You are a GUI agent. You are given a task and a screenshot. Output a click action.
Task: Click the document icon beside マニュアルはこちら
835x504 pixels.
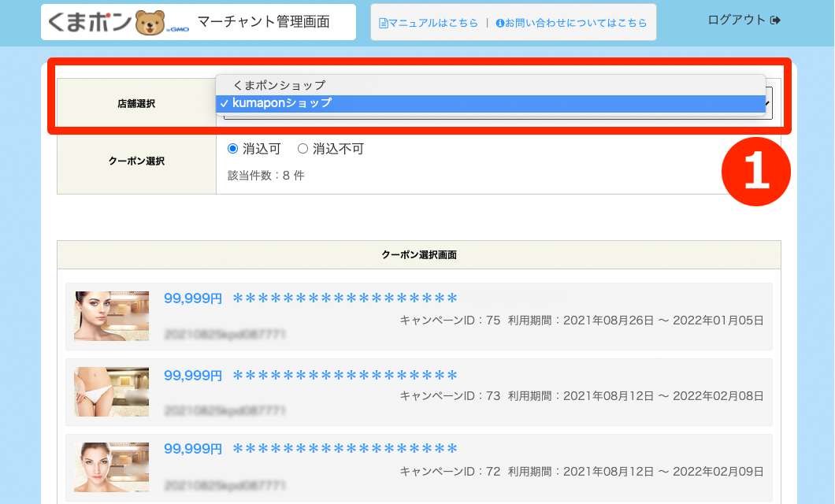[384, 23]
